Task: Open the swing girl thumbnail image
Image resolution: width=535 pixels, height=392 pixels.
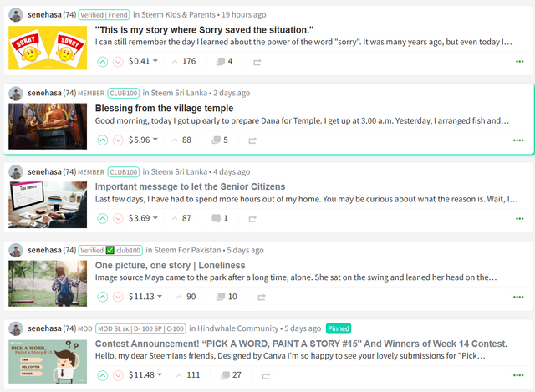Action: click(x=48, y=283)
